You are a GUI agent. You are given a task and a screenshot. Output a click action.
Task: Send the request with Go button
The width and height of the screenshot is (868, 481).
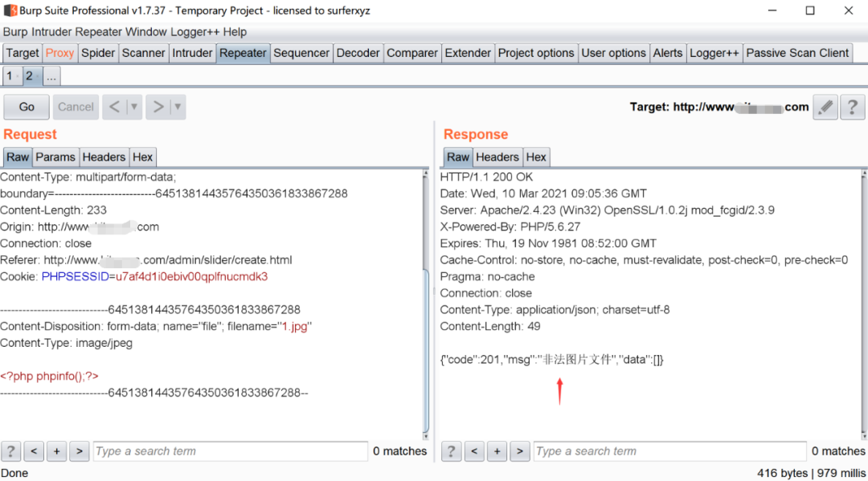coord(27,107)
